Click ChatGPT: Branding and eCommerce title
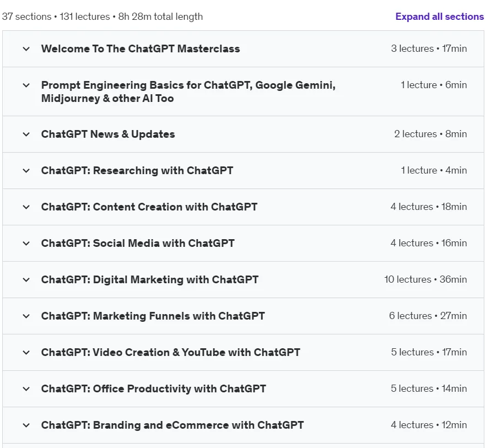The image size is (486, 448). pyautogui.click(x=172, y=425)
